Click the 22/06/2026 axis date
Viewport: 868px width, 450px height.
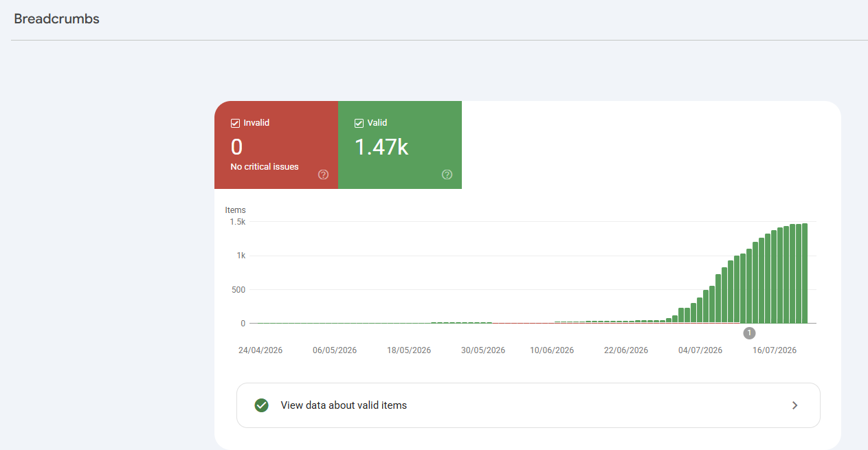pos(626,350)
